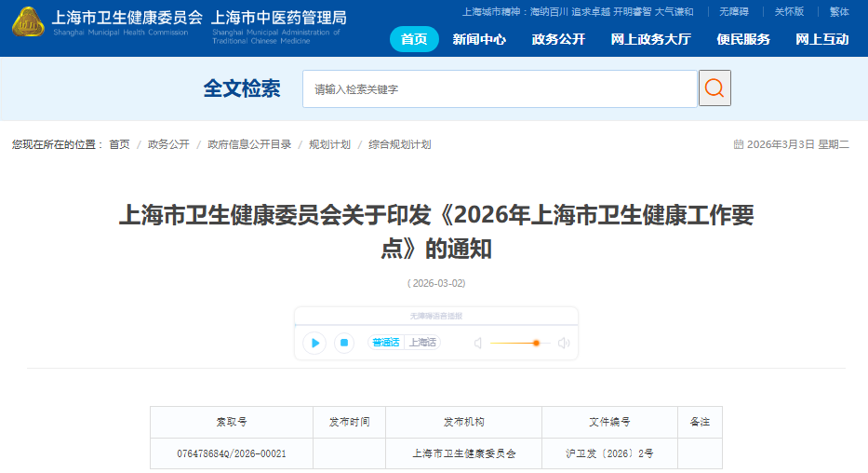Switch the voice to 上海话

(422, 343)
